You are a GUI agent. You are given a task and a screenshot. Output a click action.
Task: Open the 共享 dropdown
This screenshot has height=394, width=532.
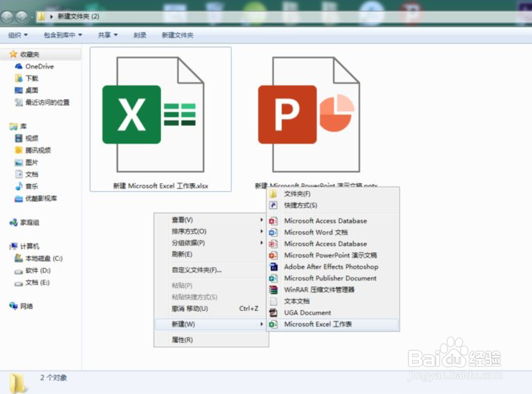pyautogui.click(x=106, y=34)
